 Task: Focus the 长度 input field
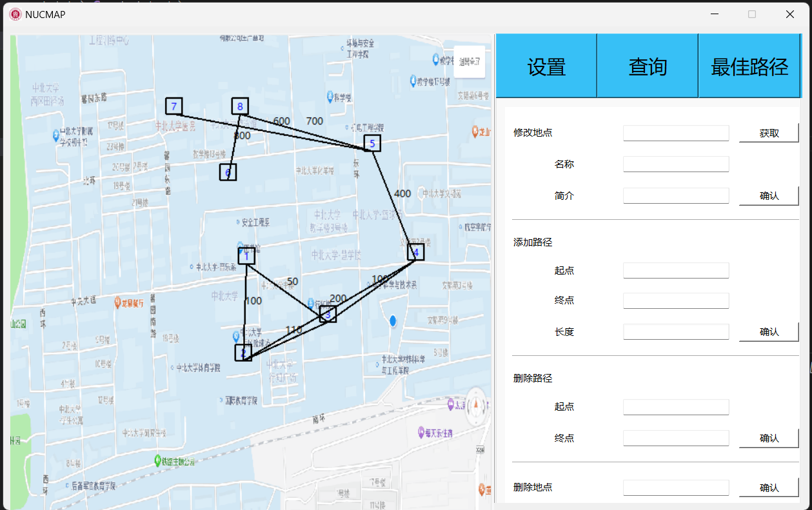click(676, 331)
